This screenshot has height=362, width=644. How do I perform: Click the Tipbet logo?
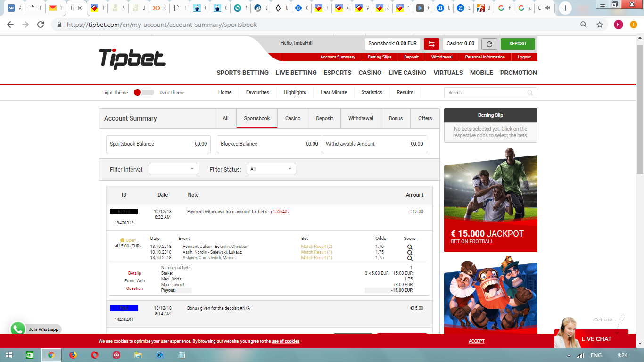(x=132, y=59)
